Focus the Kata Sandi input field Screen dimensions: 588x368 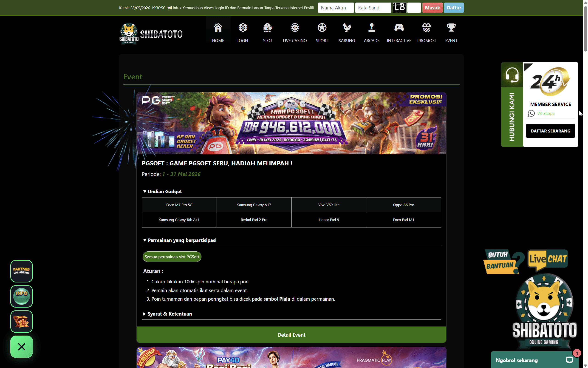(x=373, y=8)
